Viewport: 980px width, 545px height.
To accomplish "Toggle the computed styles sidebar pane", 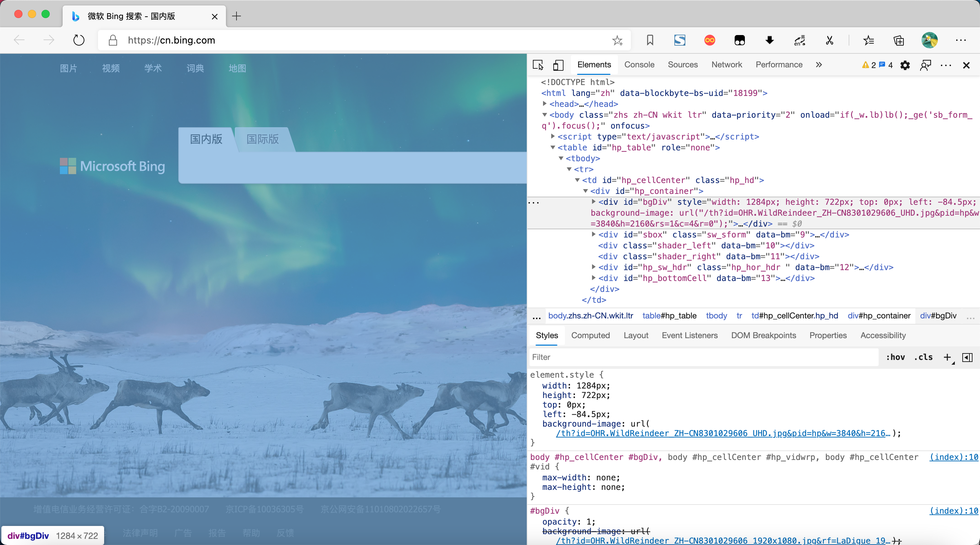I will (x=967, y=357).
